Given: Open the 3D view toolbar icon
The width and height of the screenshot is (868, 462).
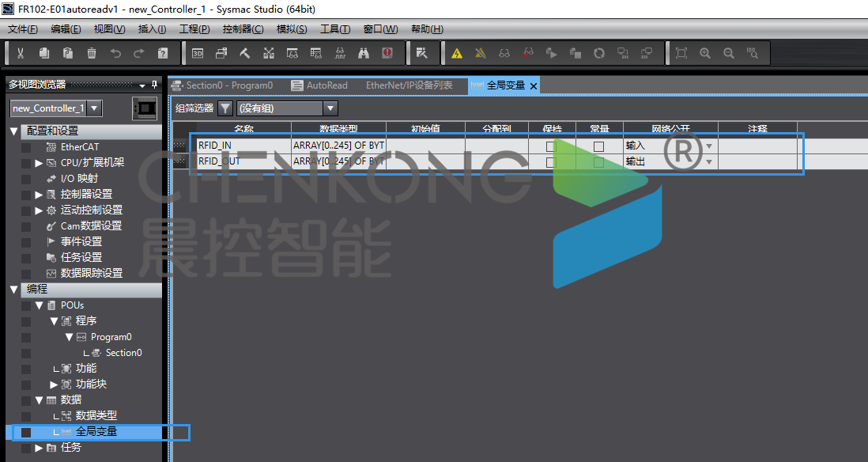Looking at the screenshot, I should coord(198,53).
